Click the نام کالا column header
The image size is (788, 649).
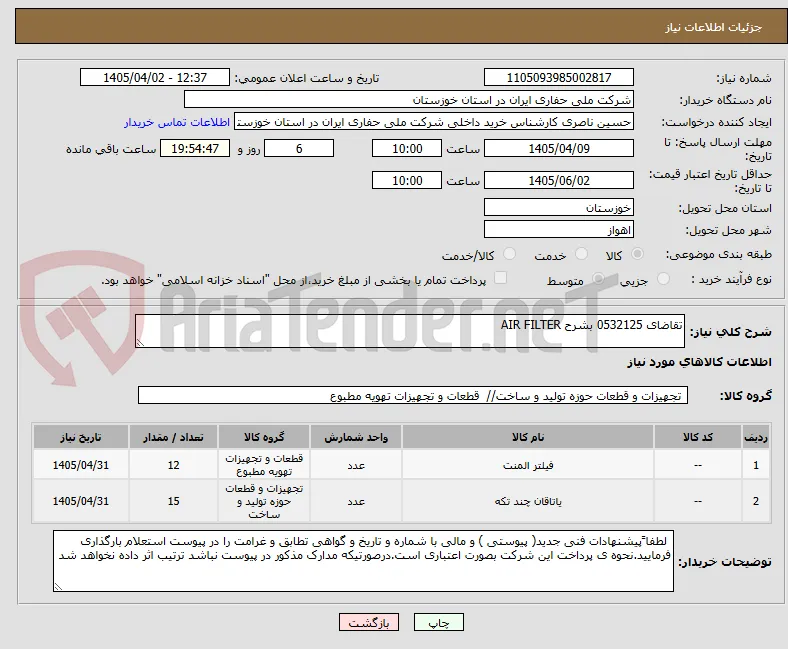(528, 437)
